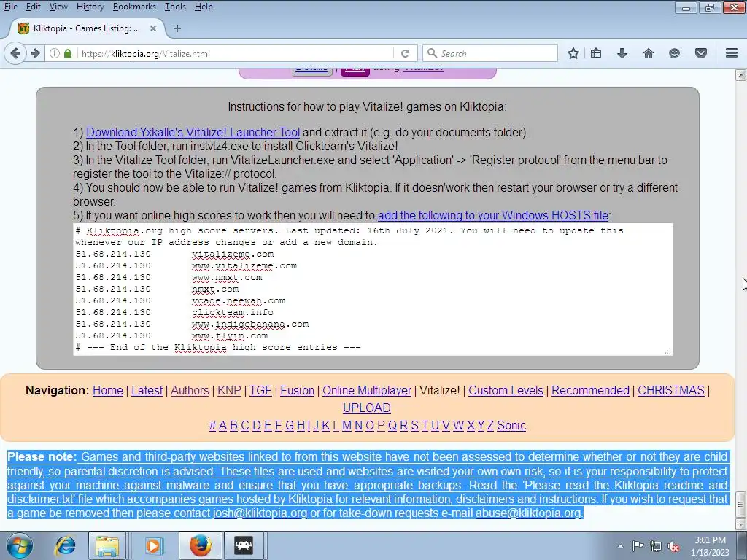The width and height of the screenshot is (747, 560).
Task: Open the Latest navigation link
Action: coord(147,391)
